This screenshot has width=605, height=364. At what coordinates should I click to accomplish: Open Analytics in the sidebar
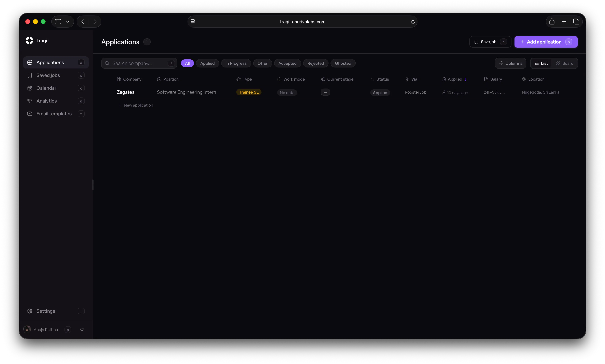(56, 101)
